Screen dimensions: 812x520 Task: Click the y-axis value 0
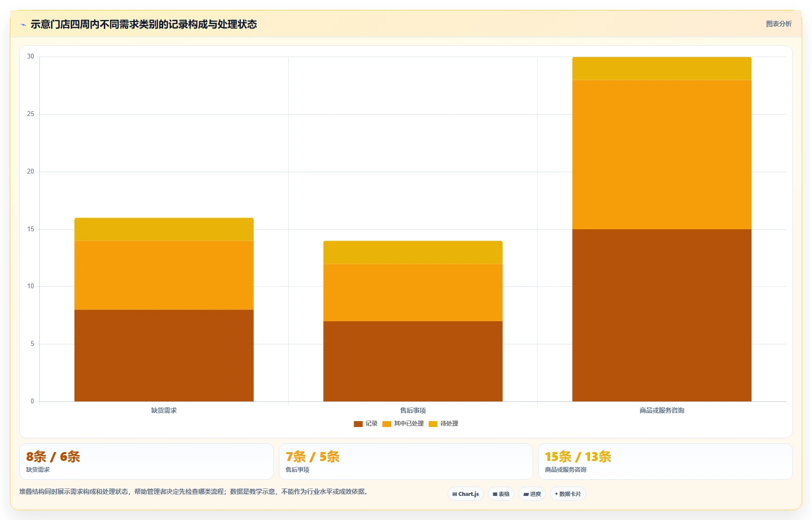click(x=32, y=401)
